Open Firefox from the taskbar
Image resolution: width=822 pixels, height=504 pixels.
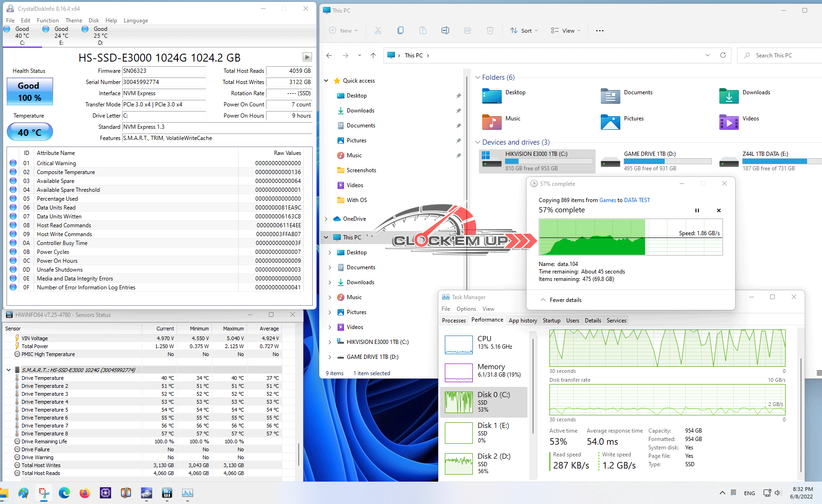[x=84, y=493]
